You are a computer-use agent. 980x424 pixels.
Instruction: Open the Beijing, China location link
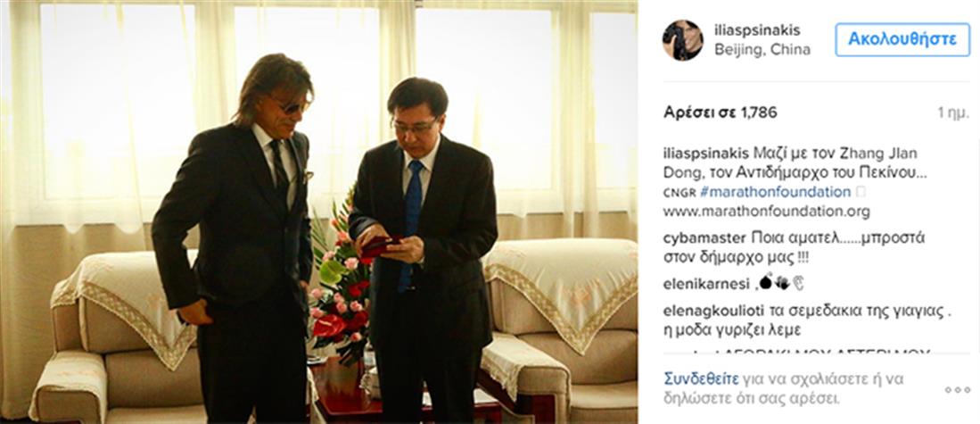(x=762, y=49)
